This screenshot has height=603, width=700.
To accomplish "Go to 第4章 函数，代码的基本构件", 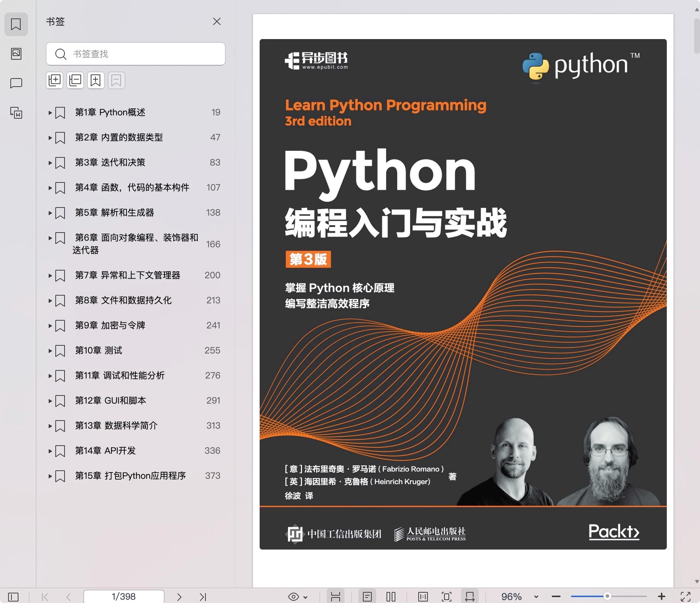I will coord(132,188).
